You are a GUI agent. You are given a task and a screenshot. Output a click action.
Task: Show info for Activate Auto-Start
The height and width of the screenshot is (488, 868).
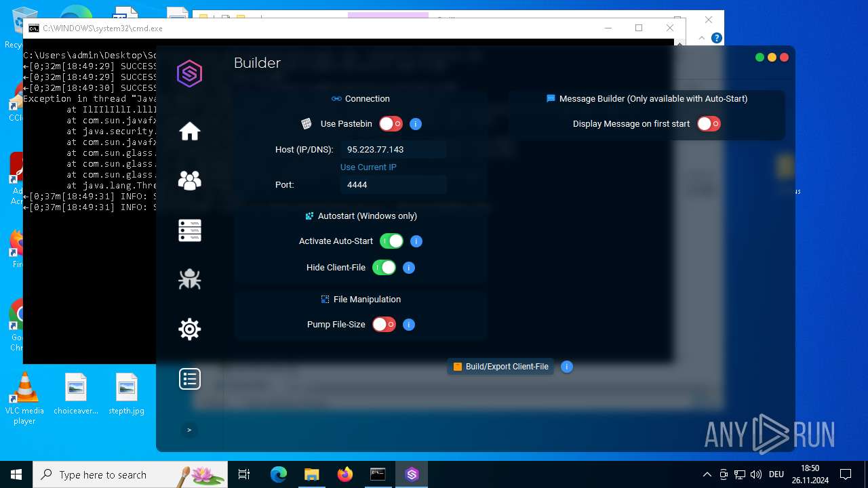pos(416,241)
